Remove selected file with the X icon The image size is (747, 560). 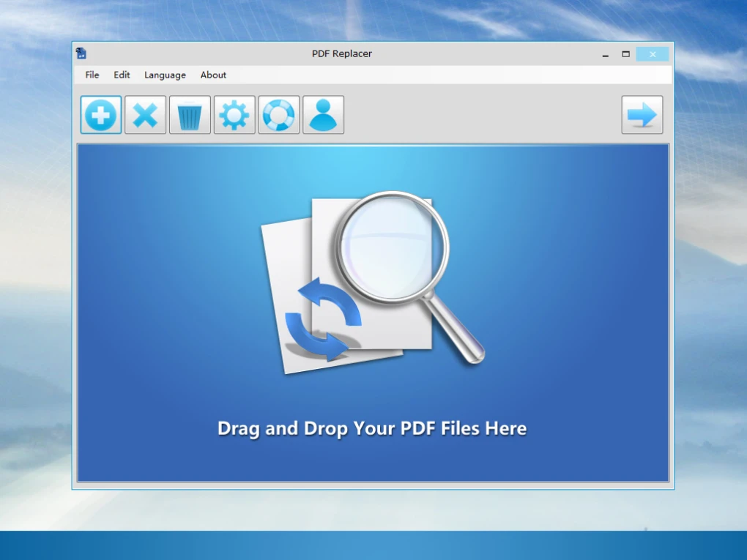tap(145, 114)
